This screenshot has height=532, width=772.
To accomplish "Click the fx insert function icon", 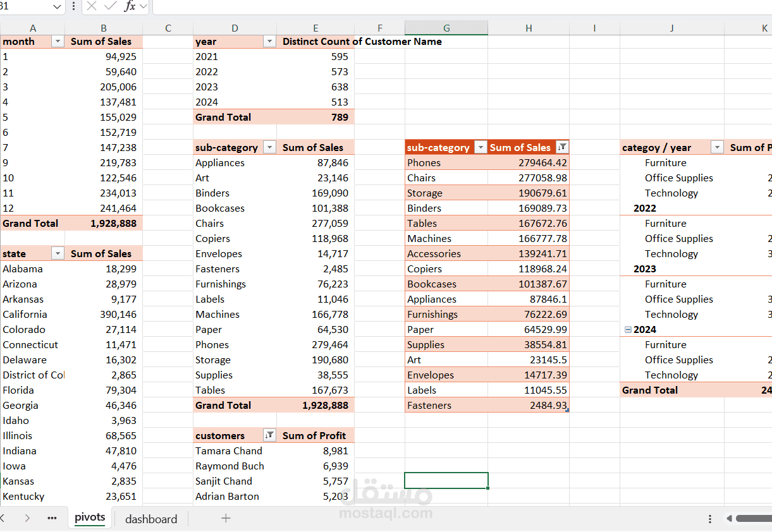I will click(130, 6).
